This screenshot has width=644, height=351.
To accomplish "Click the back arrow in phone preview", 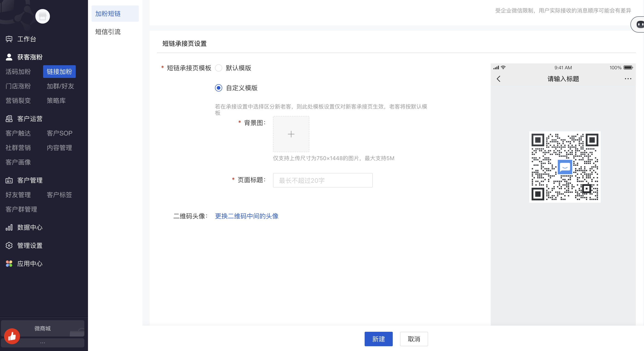I will (x=498, y=79).
